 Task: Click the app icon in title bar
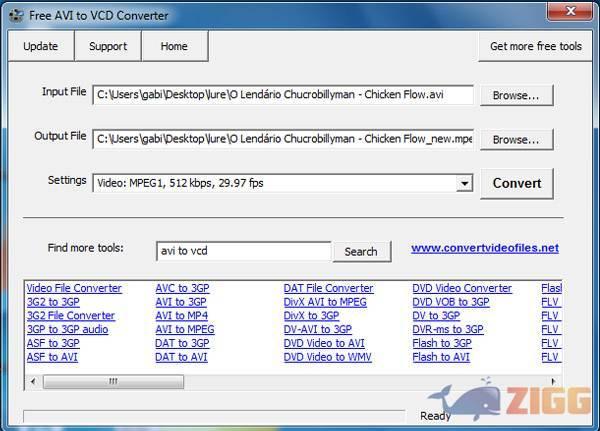point(13,15)
